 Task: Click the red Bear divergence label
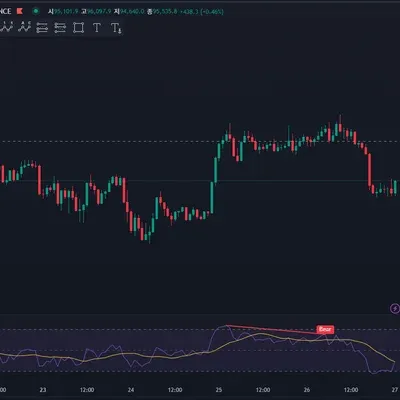(325, 330)
